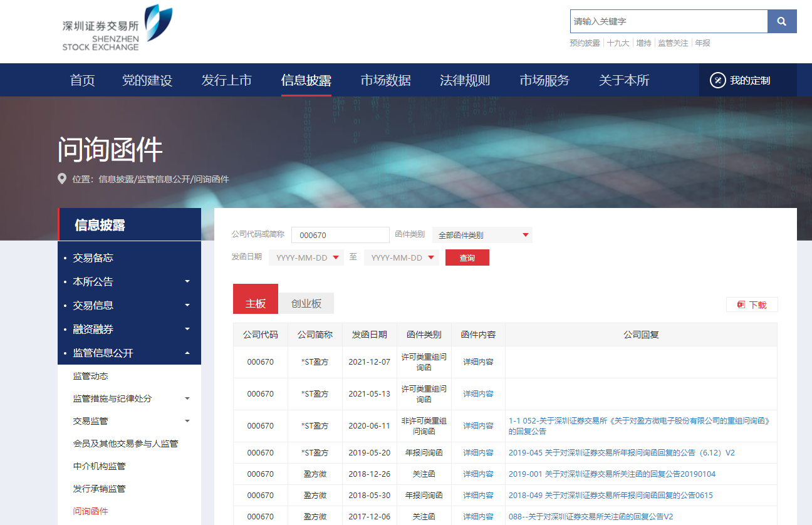812x525 pixels.
Task: Open the end date YYYY-MM-DD picker
Action: (x=402, y=257)
